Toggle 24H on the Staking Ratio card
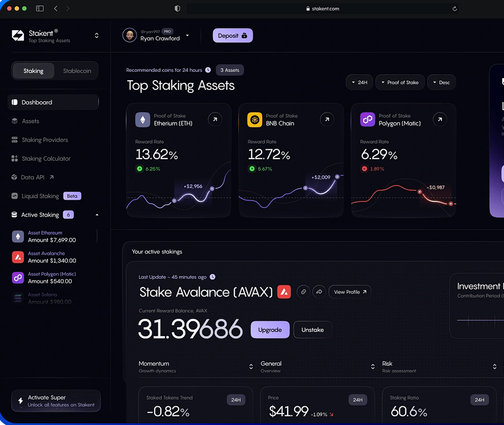The image size is (504, 425). pyautogui.click(x=480, y=400)
